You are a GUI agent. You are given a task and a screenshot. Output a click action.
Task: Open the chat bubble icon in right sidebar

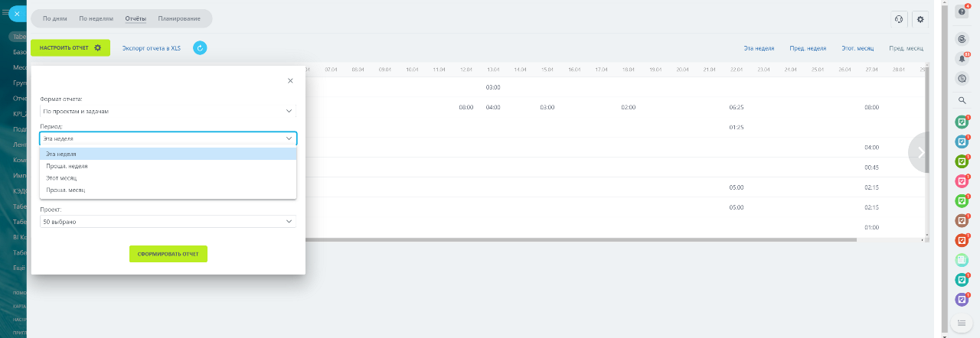(x=962, y=78)
